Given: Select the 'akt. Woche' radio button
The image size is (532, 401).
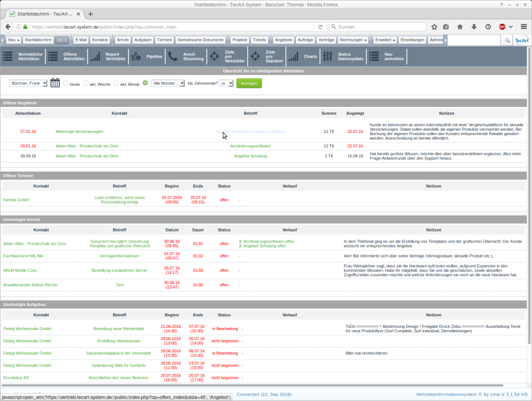Looking at the screenshot, I should (x=86, y=83).
